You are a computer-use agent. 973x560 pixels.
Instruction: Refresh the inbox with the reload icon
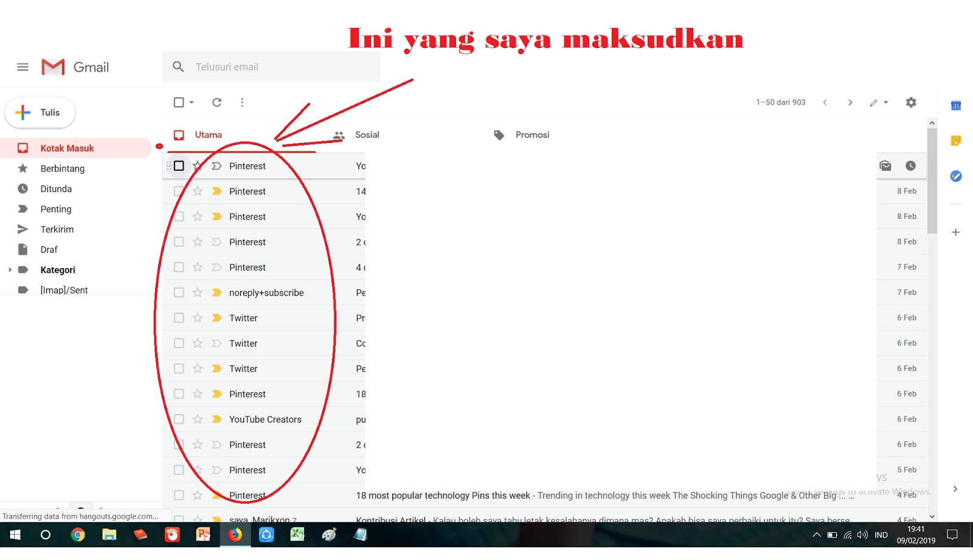217,102
